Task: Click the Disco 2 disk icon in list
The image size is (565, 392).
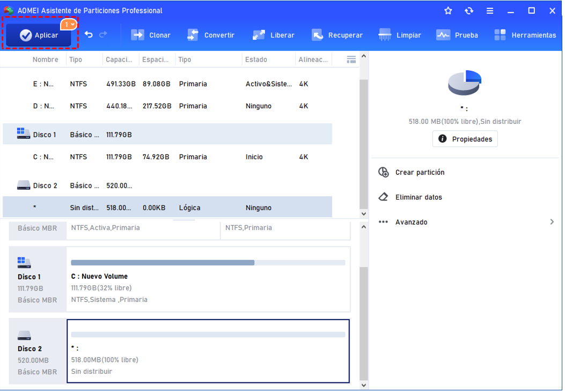Action: [24, 185]
